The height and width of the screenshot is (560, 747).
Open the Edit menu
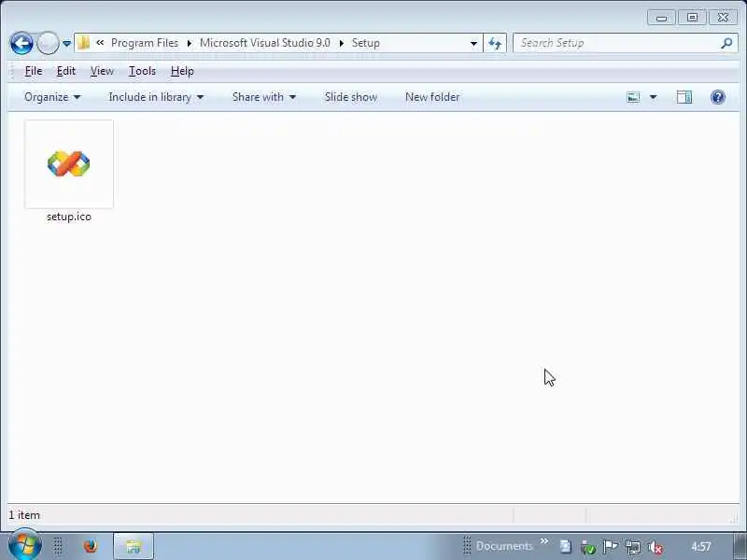point(65,71)
